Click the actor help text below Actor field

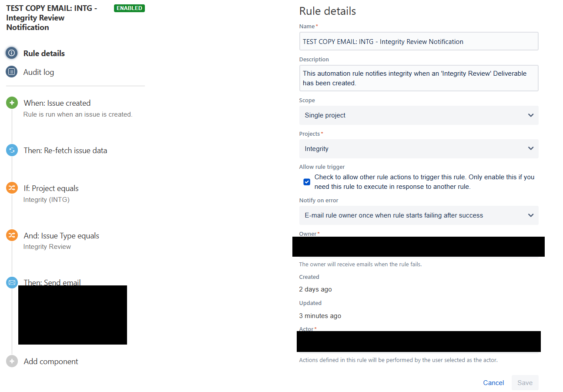398,360
